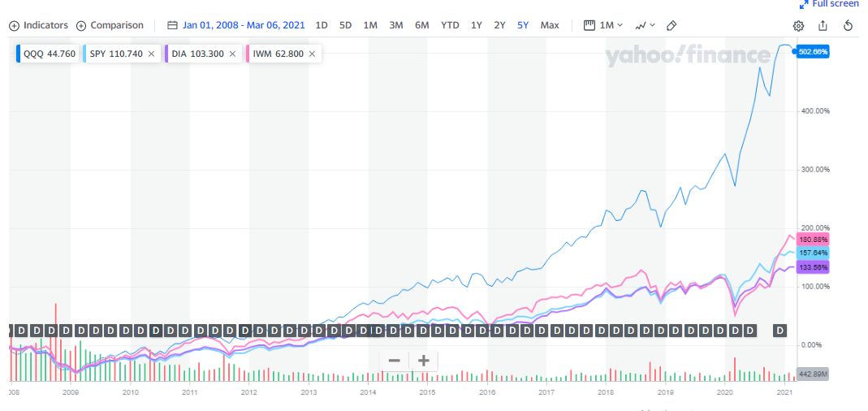Click the 157.64% SPY price label

pos(813,253)
